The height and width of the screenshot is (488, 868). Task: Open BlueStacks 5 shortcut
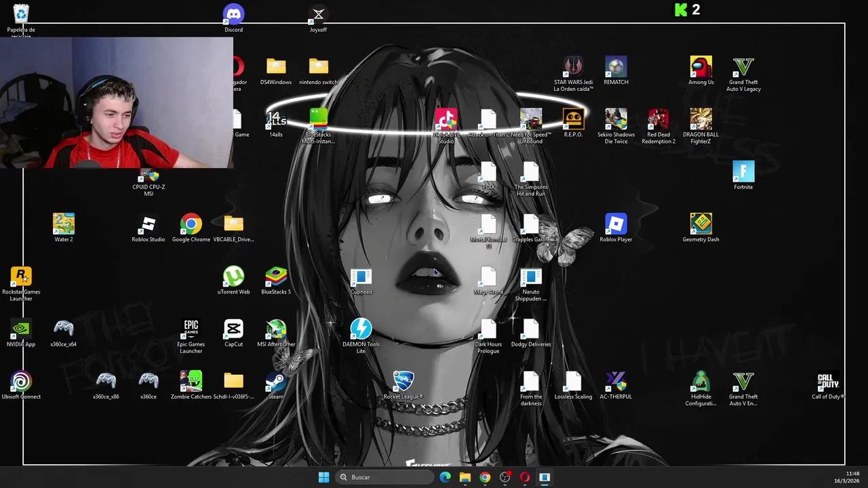click(x=276, y=281)
